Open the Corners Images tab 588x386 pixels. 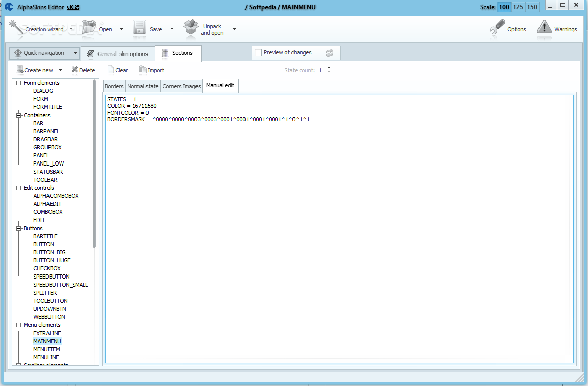[x=181, y=86]
